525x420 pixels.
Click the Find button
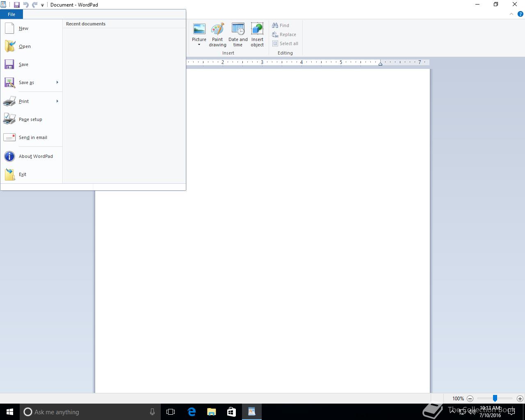click(x=281, y=25)
